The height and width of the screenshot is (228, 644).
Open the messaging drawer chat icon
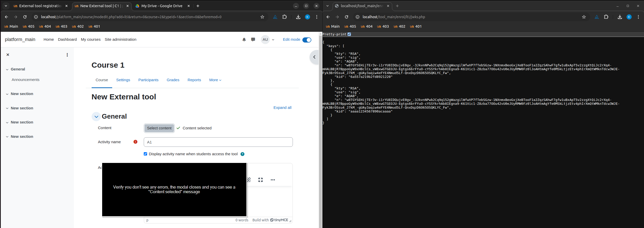(253, 39)
